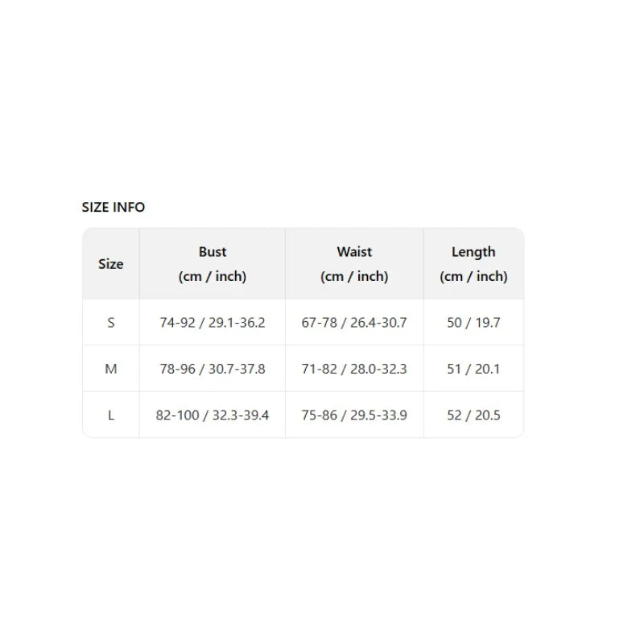The height and width of the screenshot is (644, 644).
Task: Click the Bust (cm / inch) unit subtitle
Action: [x=213, y=276]
